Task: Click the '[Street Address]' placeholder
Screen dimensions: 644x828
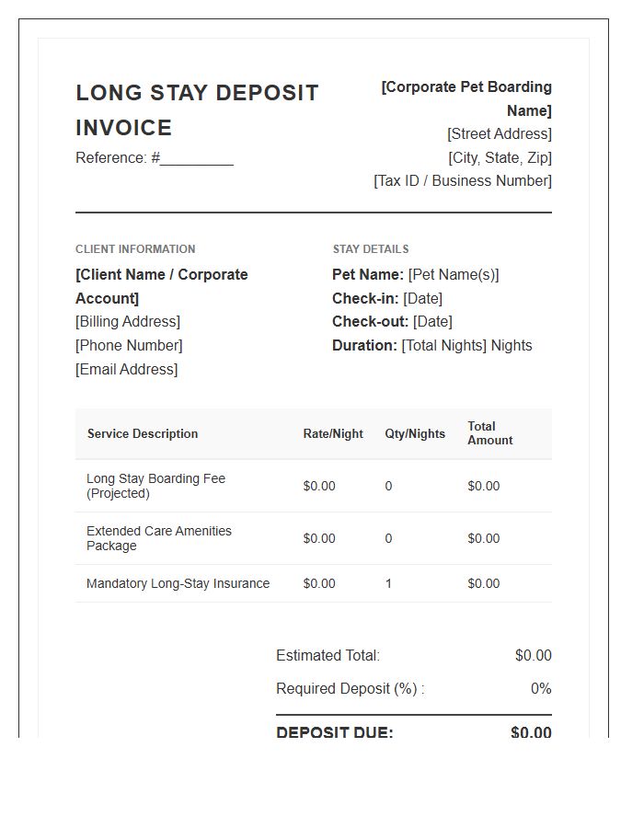Action: pos(500,134)
